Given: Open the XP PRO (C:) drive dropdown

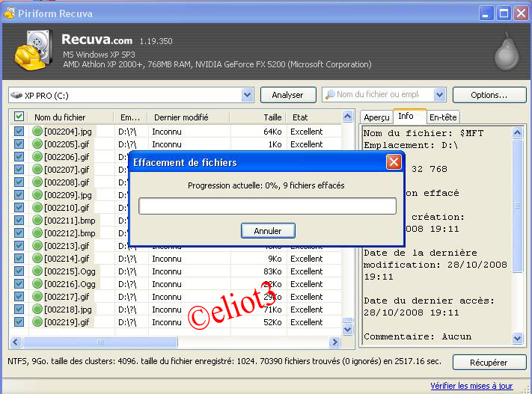Looking at the screenshot, I should click(248, 95).
